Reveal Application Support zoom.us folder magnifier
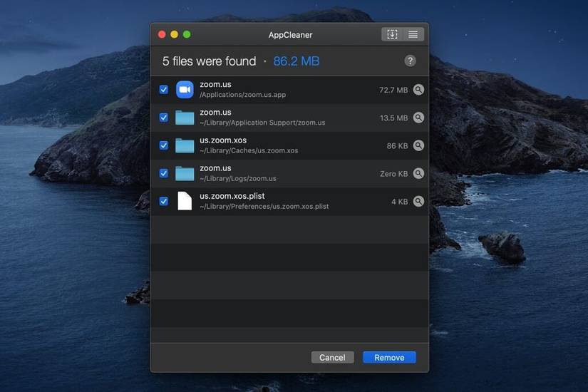 [x=418, y=118]
